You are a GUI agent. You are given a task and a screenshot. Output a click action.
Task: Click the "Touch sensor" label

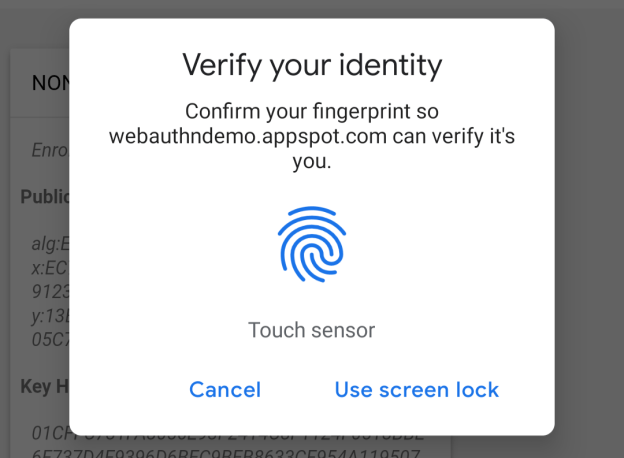[312, 330]
